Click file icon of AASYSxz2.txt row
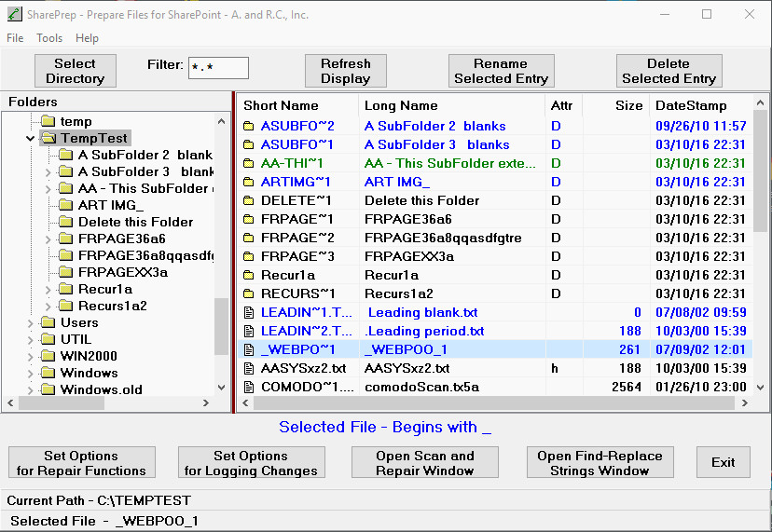The height and width of the screenshot is (532, 772). tap(249, 369)
